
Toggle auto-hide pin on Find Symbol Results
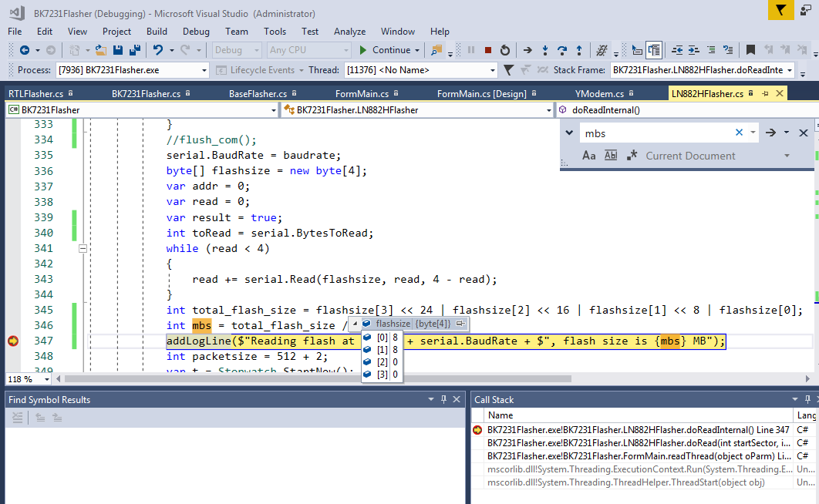pyautogui.click(x=443, y=399)
